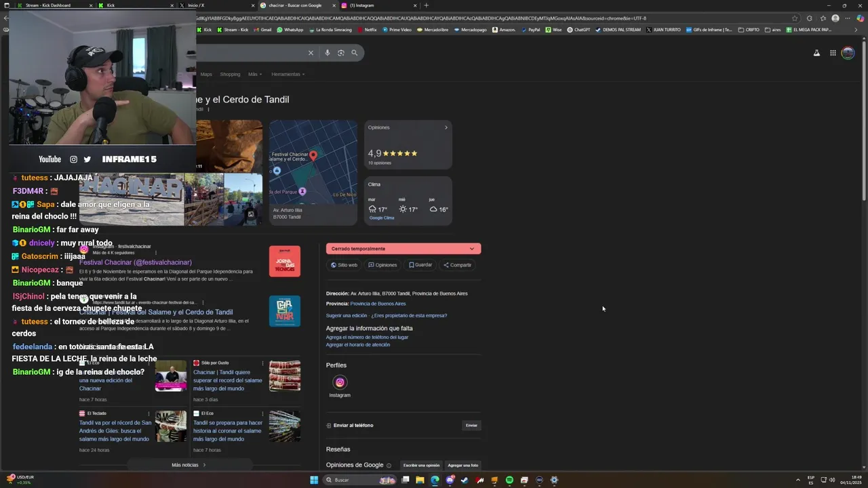Clear the Google search box text
The height and width of the screenshot is (488, 868).
311,53
